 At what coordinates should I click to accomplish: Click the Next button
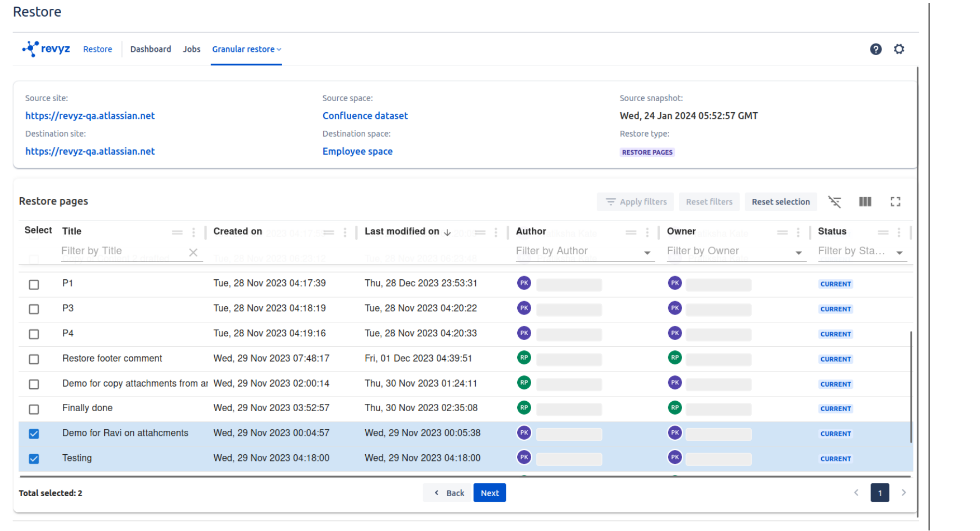pyautogui.click(x=490, y=493)
